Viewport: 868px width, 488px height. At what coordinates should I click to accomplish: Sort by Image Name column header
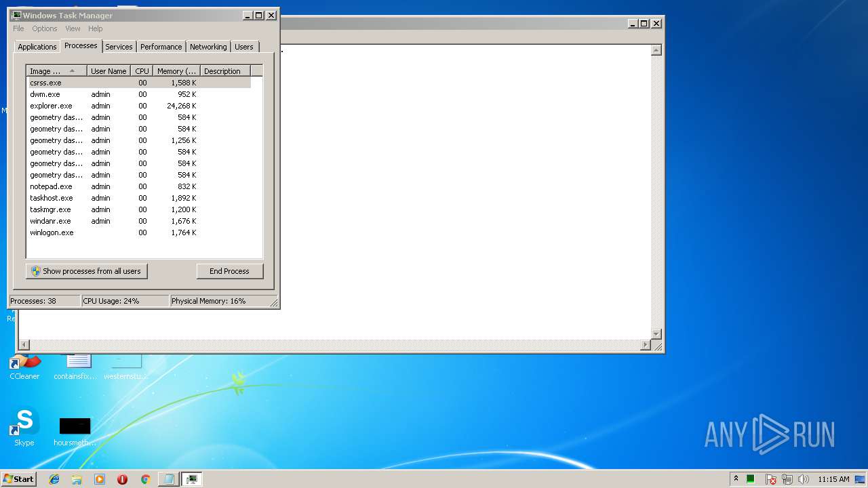click(x=57, y=71)
